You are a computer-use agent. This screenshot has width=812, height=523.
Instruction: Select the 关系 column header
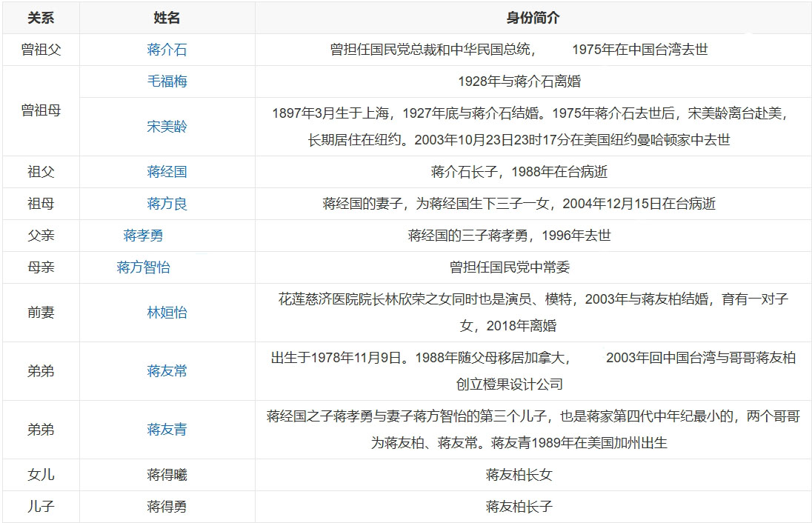click(41, 18)
